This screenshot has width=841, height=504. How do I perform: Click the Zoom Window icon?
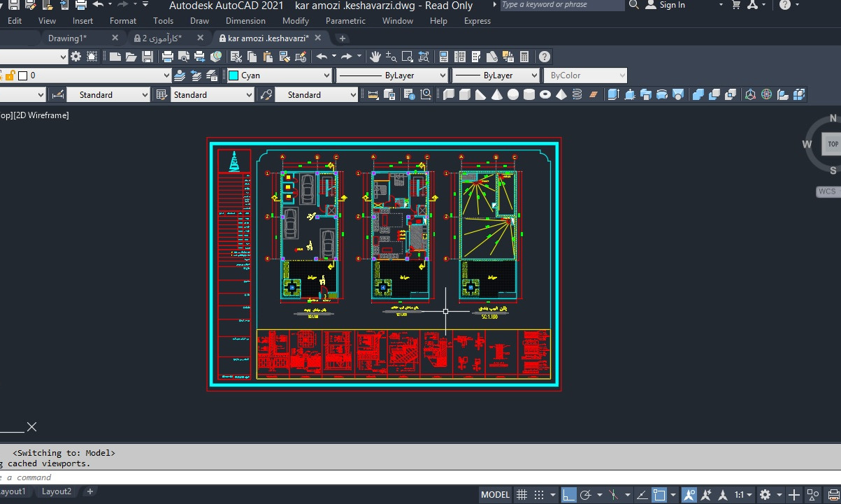[407, 57]
